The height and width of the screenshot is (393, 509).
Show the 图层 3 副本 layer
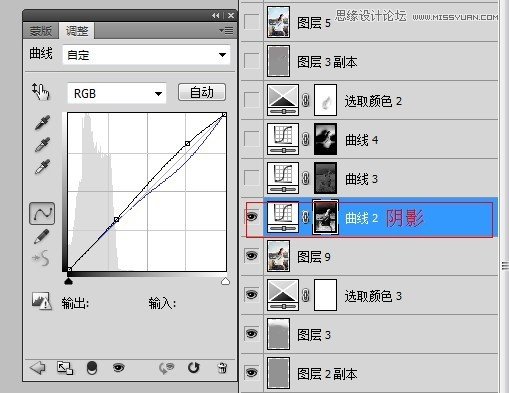pyautogui.click(x=252, y=61)
